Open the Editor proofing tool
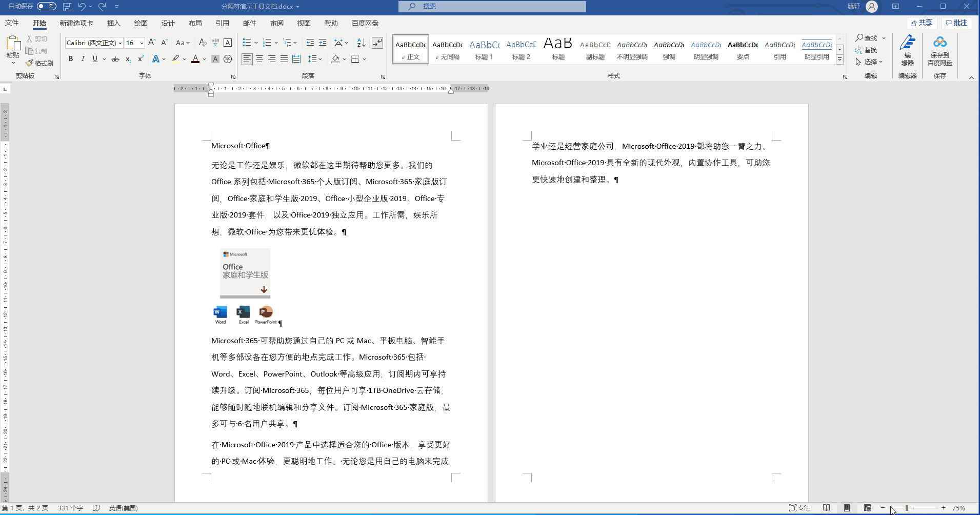The image size is (980, 515). coord(908,50)
